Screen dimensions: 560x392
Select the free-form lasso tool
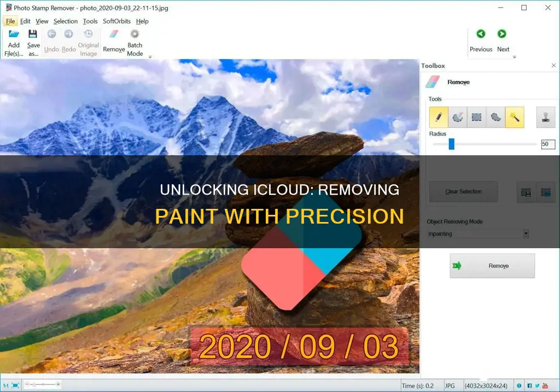click(x=495, y=117)
